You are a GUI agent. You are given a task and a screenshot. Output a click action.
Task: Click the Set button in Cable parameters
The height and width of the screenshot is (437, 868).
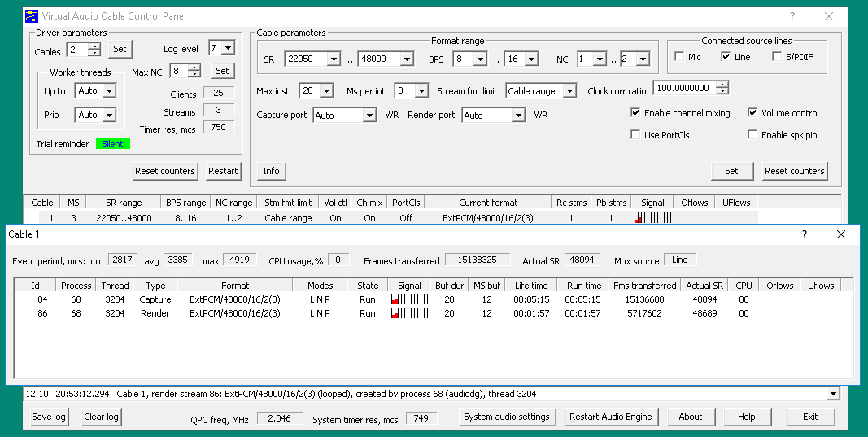click(732, 171)
